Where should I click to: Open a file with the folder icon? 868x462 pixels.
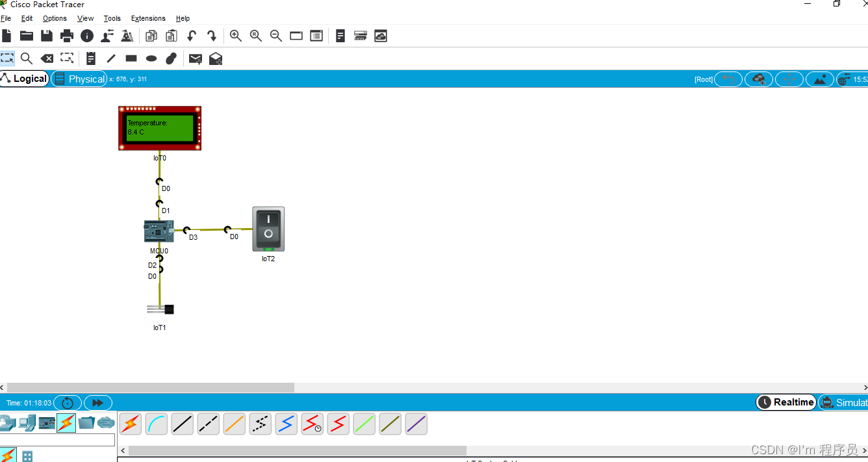pos(27,36)
